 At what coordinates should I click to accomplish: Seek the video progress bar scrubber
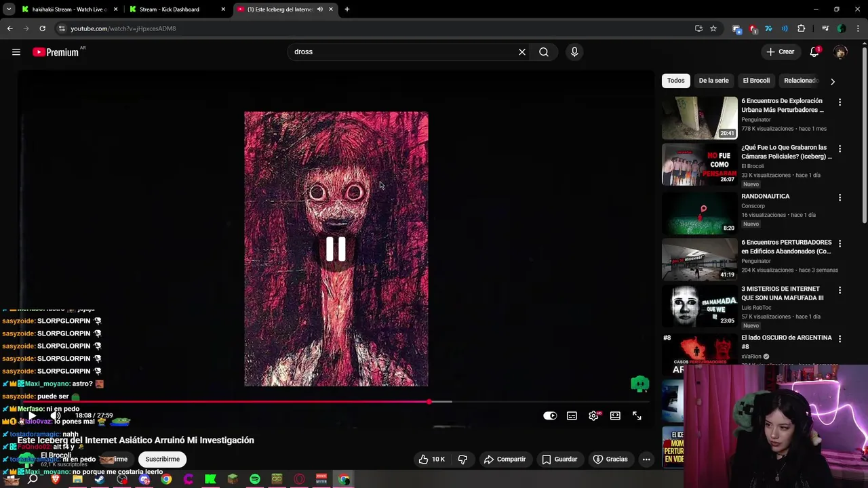(429, 402)
